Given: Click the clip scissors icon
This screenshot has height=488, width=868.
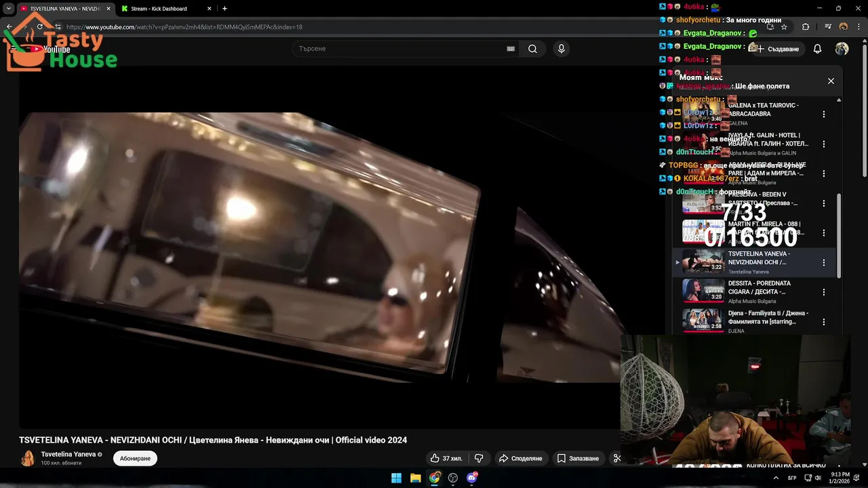Looking at the screenshot, I should (616, 458).
